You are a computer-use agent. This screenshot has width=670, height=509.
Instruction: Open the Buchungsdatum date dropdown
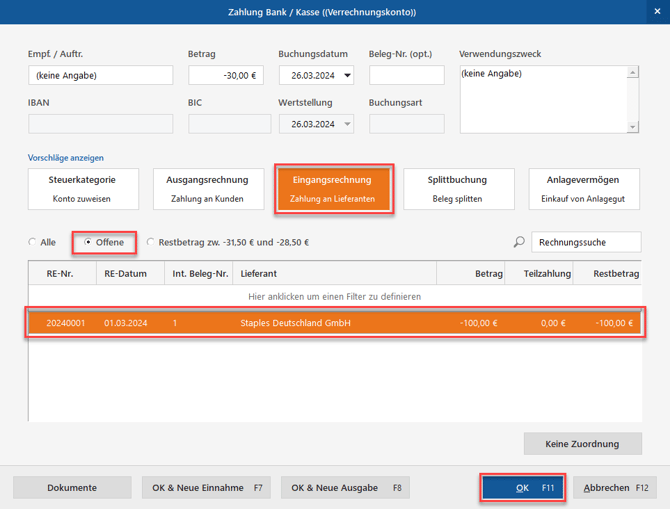pyautogui.click(x=347, y=75)
